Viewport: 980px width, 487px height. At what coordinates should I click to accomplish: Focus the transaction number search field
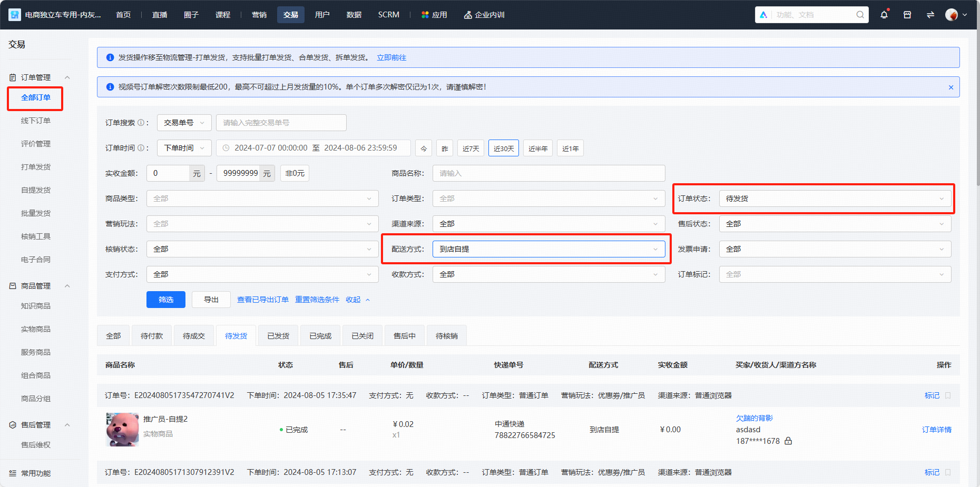click(281, 123)
